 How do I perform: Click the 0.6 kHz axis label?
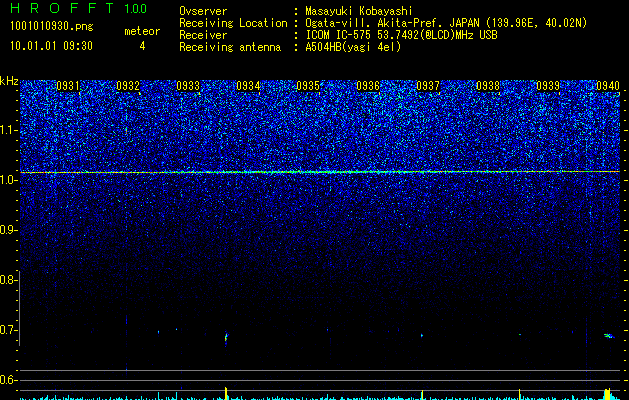[x=7, y=380]
